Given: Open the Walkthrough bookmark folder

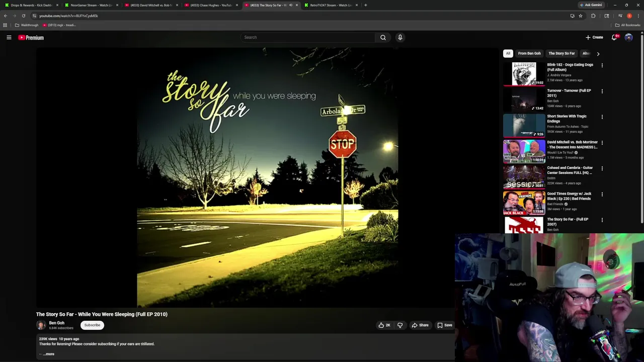Looking at the screenshot, I should tap(27, 25).
